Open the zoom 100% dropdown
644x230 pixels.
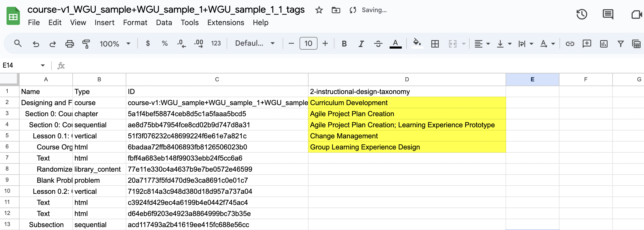point(115,44)
